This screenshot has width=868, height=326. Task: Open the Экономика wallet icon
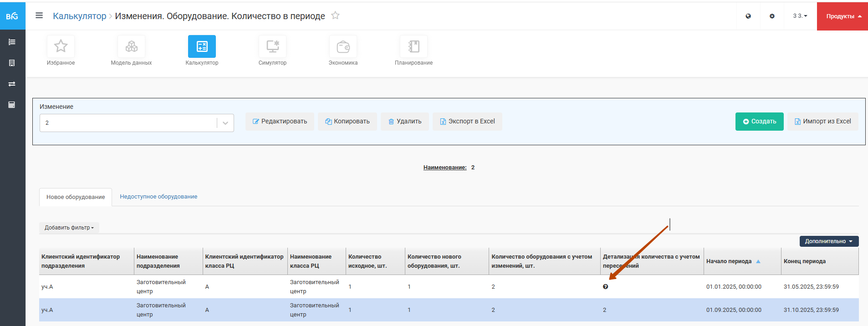pos(343,46)
